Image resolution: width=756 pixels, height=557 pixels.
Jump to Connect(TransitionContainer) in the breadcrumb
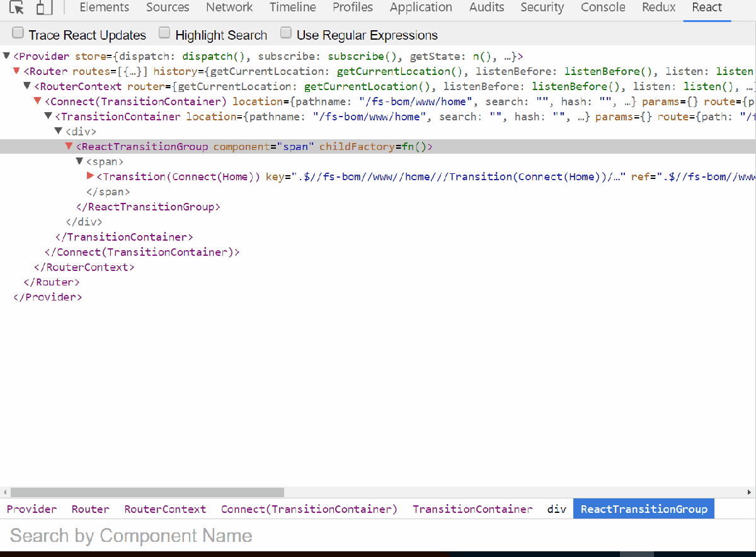click(309, 509)
